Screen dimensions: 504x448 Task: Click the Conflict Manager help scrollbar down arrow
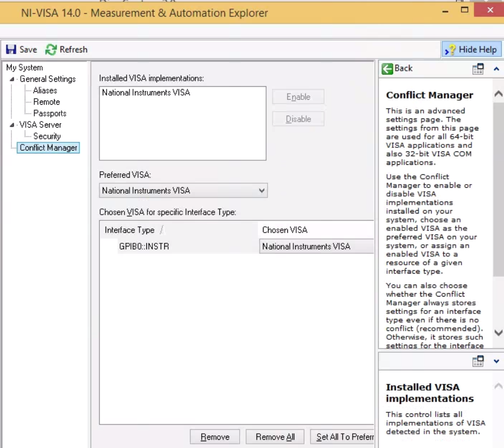(x=498, y=333)
